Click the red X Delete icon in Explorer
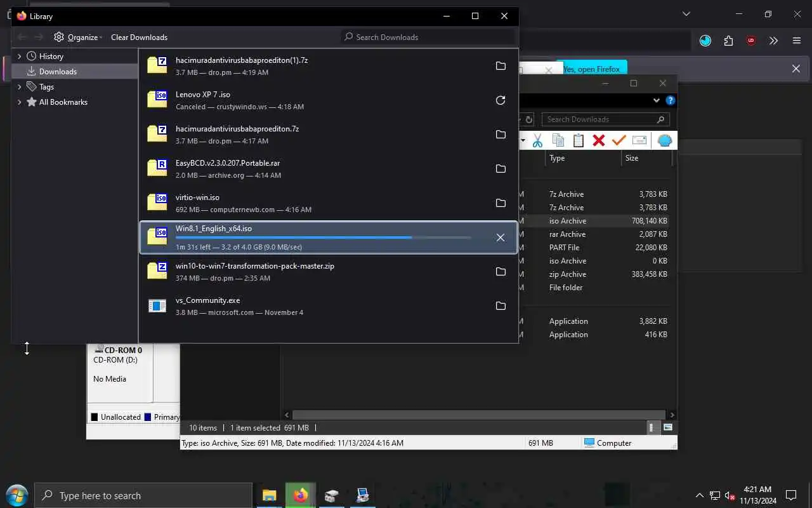The image size is (812, 508). [x=598, y=140]
